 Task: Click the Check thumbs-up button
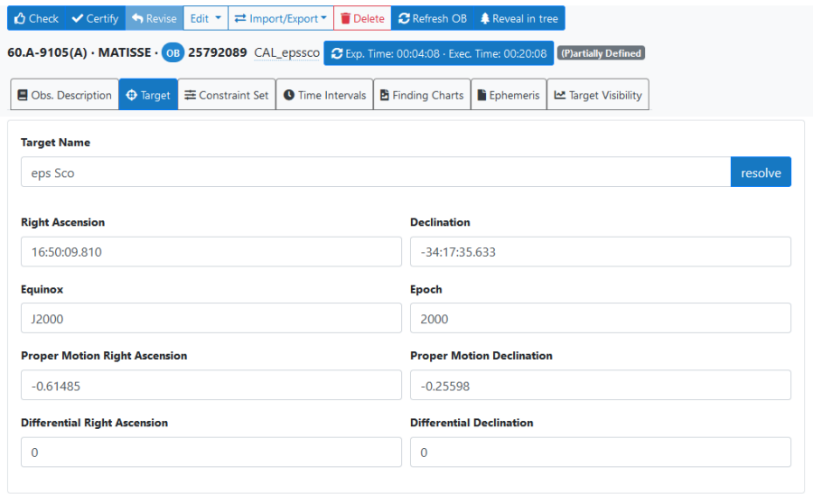[x=36, y=18]
